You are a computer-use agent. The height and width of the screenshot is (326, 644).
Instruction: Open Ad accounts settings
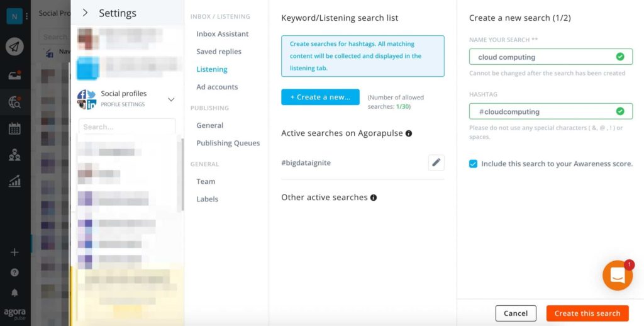pyautogui.click(x=217, y=87)
